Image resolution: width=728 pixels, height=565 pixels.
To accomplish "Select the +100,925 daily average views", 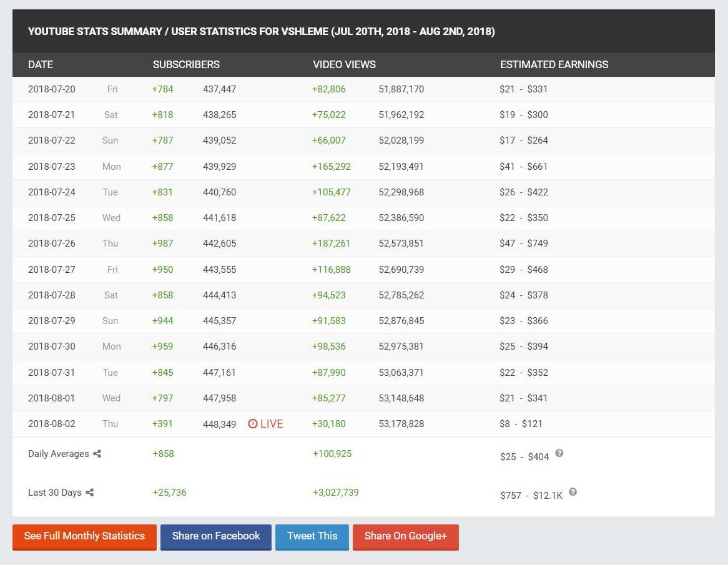I will pyautogui.click(x=332, y=454).
